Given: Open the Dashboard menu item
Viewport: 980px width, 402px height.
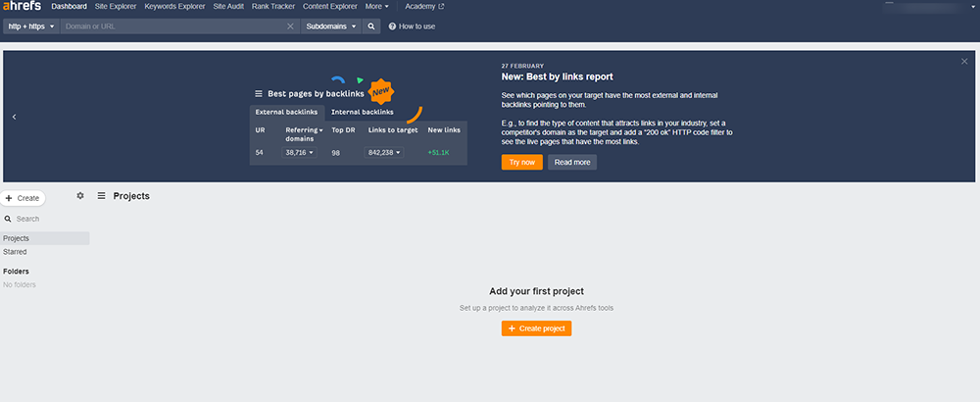Looking at the screenshot, I should click(x=69, y=6).
